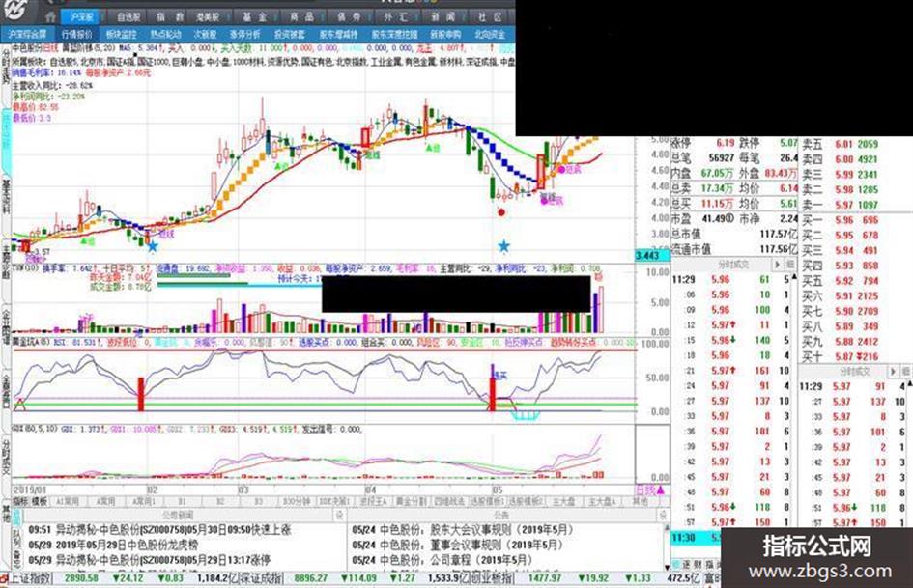Click the red buy-signal bar near February
This screenshot has width=913, height=588.
click(140, 394)
